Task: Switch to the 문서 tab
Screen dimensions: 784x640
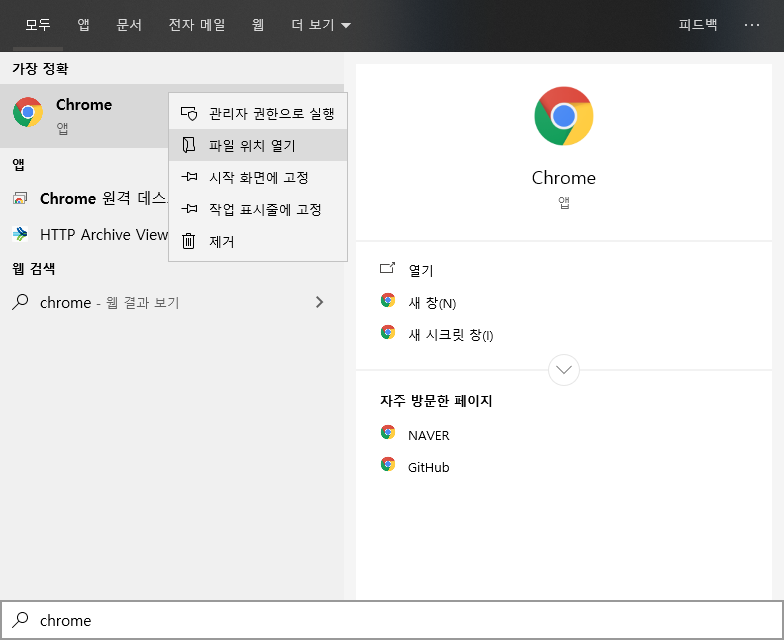Action: pyautogui.click(x=129, y=24)
